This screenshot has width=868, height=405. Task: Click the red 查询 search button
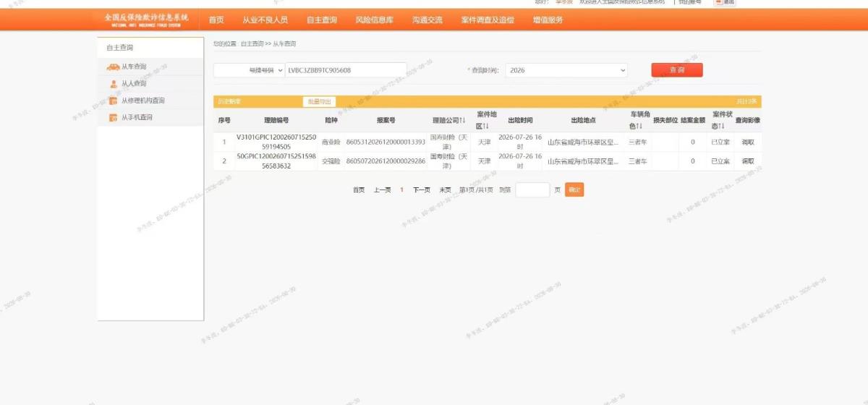[677, 70]
